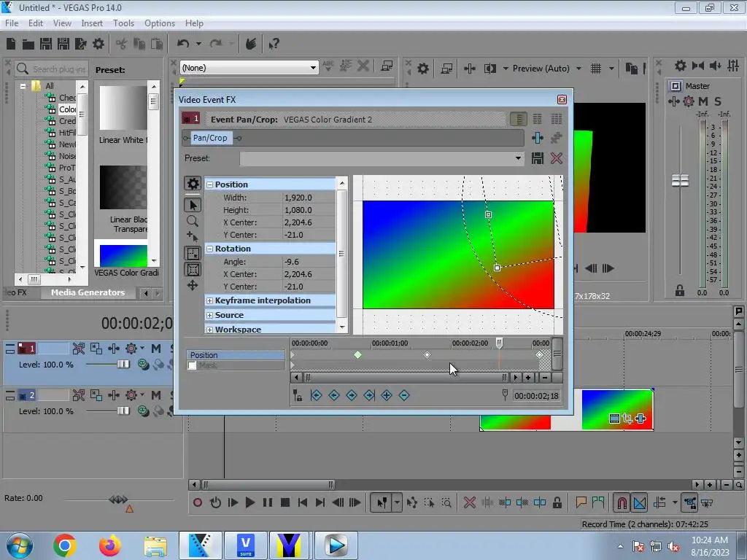Collapse the Position property group
747x560 pixels.
(209, 184)
